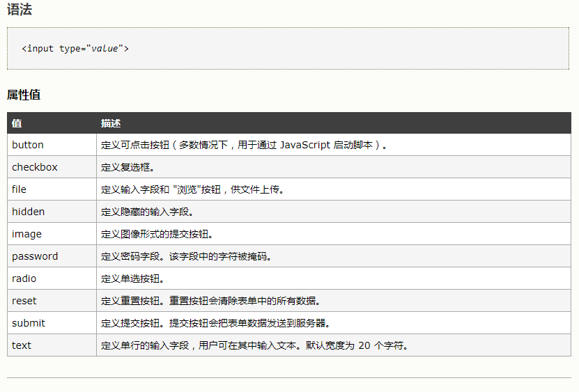The height and width of the screenshot is (392, 579).
Task: Click description 定义图像形式的提交按钮
Action: tap(157, 234)
